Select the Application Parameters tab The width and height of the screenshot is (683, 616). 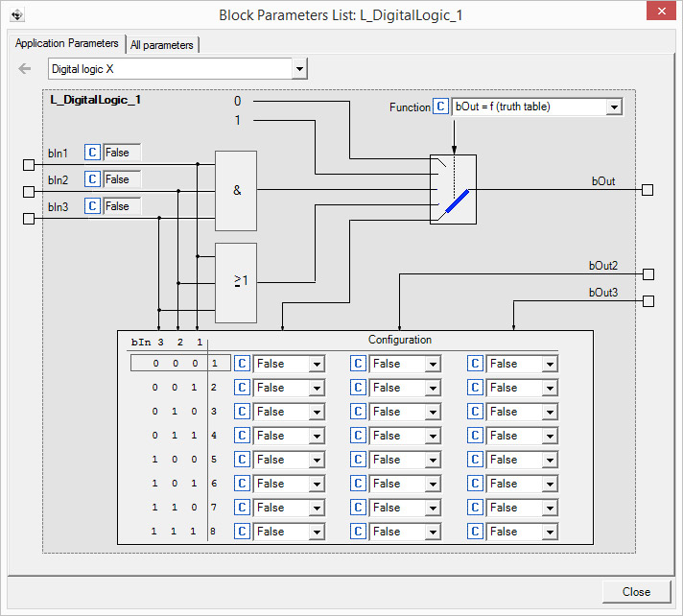67,44
